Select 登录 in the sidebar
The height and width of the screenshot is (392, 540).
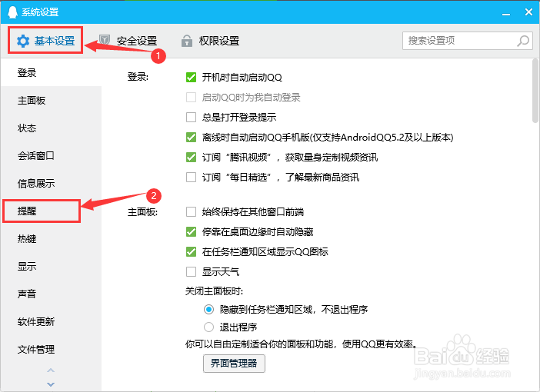pos(51,72)
